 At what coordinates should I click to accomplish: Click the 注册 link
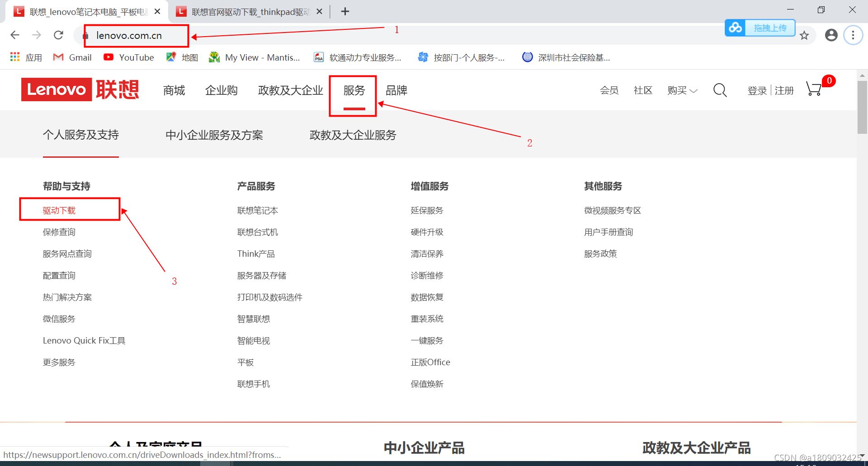[x=784, y=90]
